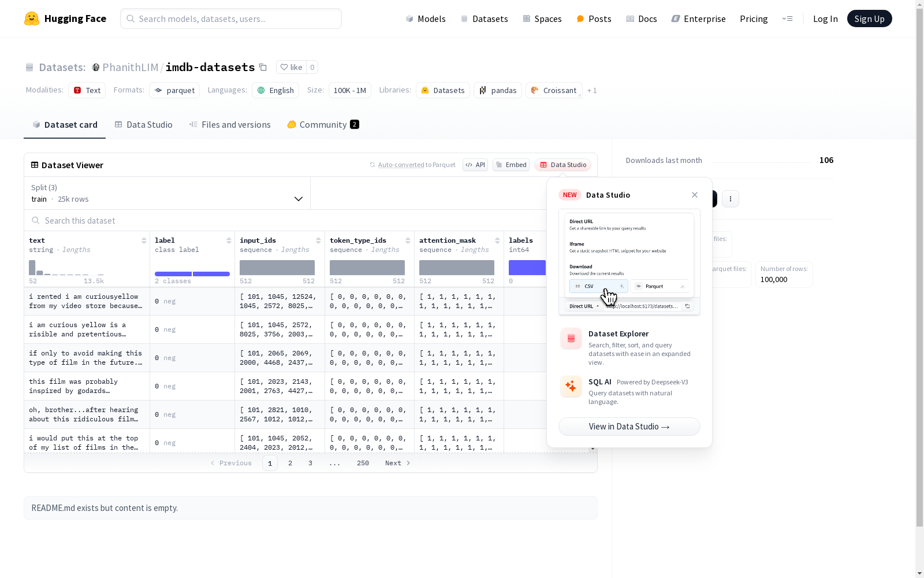This screenshot has width=924, height=578.
Task: Open the three-dot more options menu
Action: (x=731, y=199)
